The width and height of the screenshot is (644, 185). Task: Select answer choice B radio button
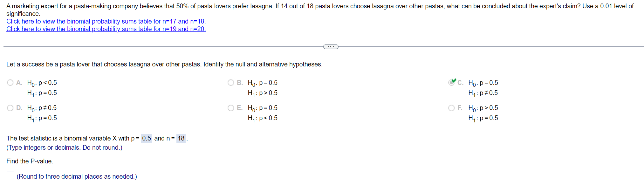(x=230, y=82)
